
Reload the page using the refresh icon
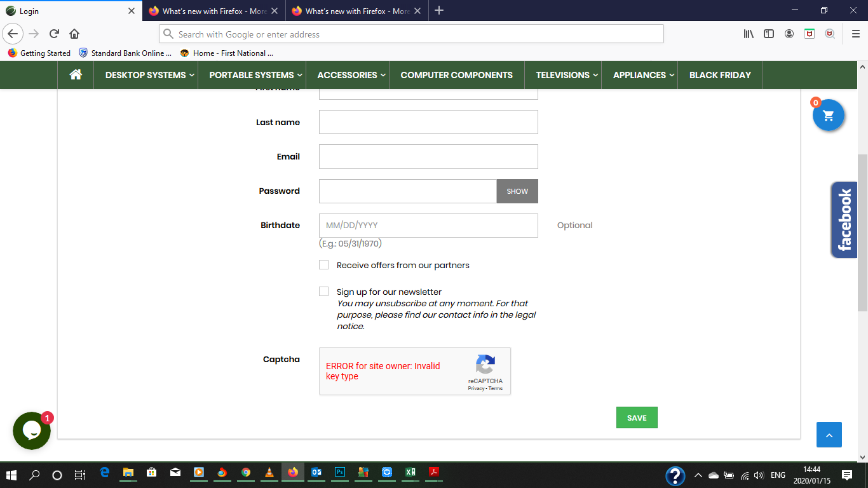click(x=53, y=34)
